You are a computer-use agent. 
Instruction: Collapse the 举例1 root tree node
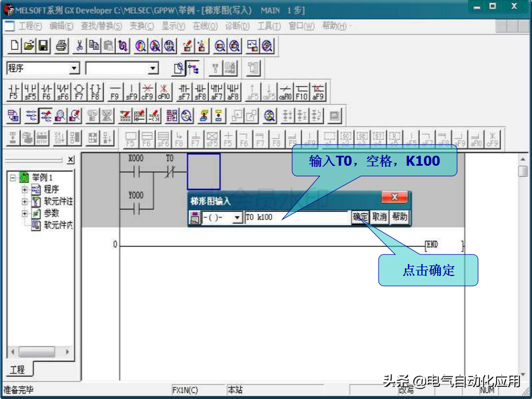point(13,178)
